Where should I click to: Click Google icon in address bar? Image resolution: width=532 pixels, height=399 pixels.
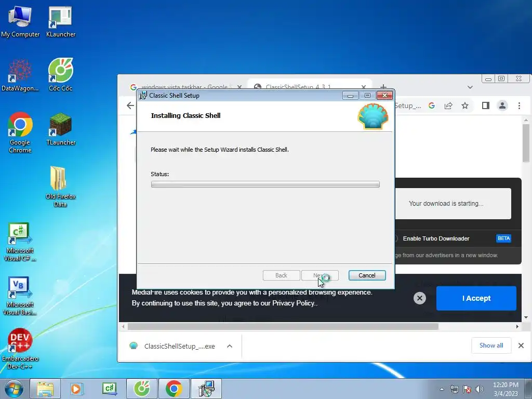[432, 105]
